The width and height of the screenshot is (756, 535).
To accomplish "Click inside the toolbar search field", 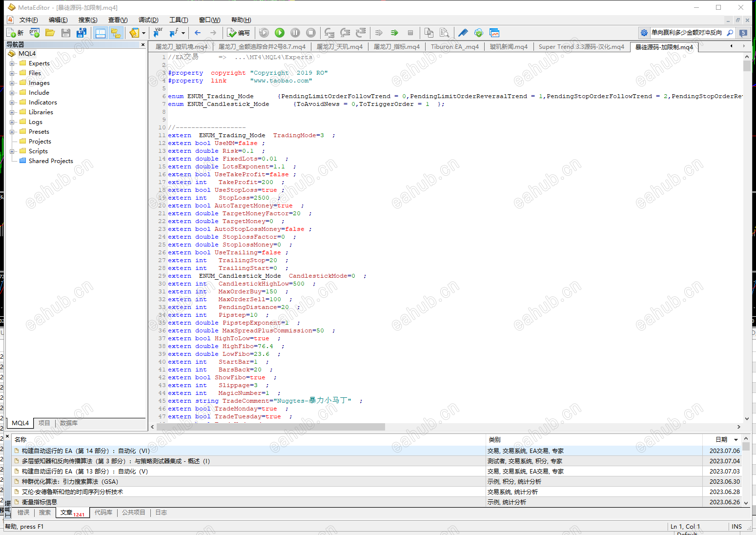I will click(x=687, y=33).
